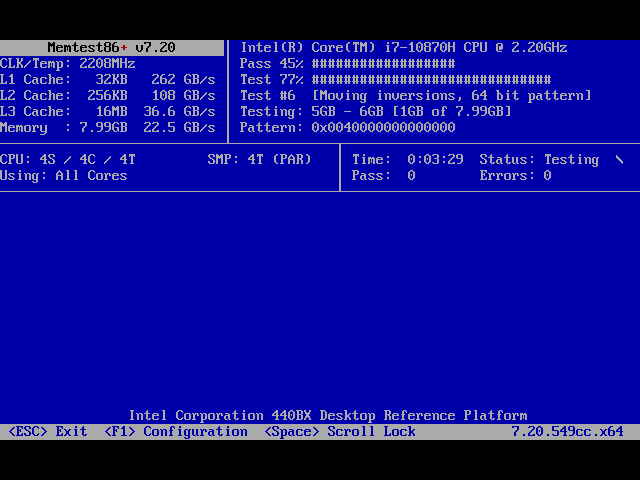
Task: Click the Memory : 7.99GB row
Action: [x=108, y=128]
